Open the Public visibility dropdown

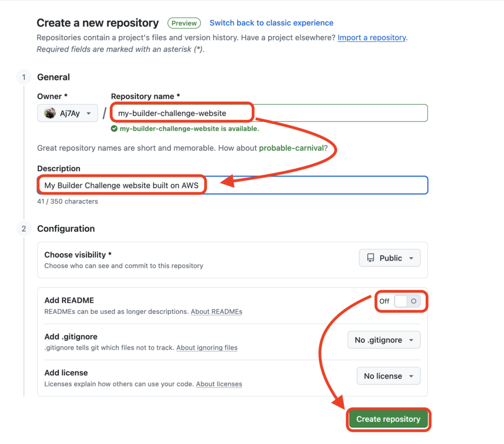coord(390,258)
